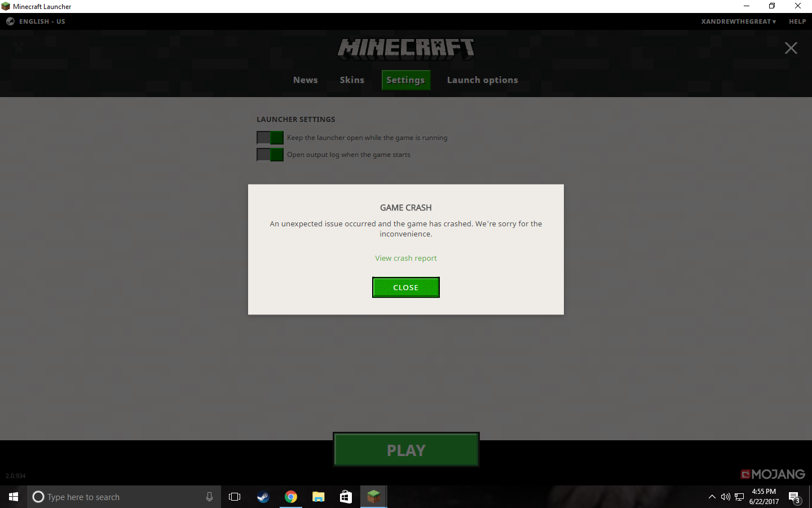Close the Minecraft Launcher window
Screen dimensions: 812x508
[798, 6]
